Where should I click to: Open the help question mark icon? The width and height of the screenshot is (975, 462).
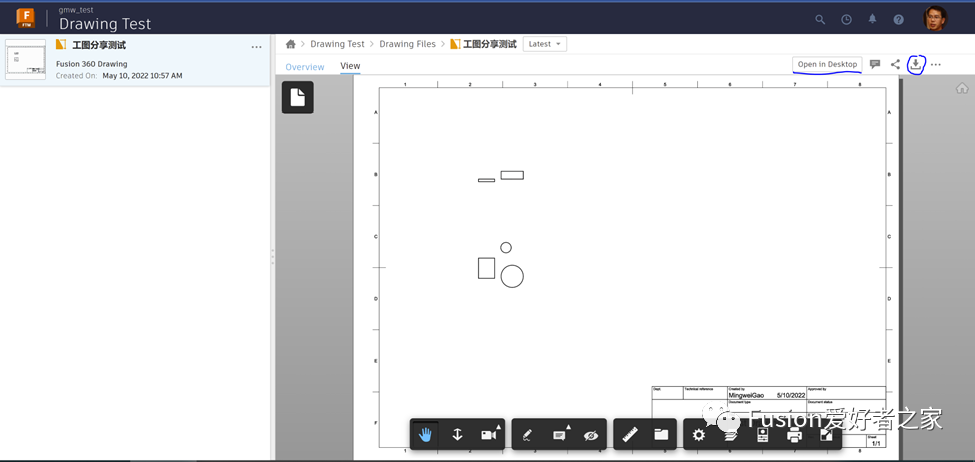(x=899, y=19)
